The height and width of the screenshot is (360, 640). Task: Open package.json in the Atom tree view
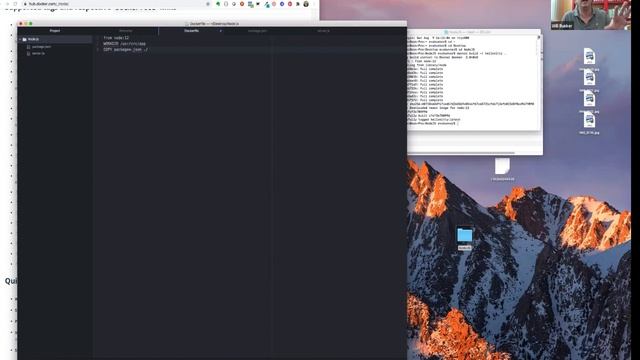click(42, 47)
